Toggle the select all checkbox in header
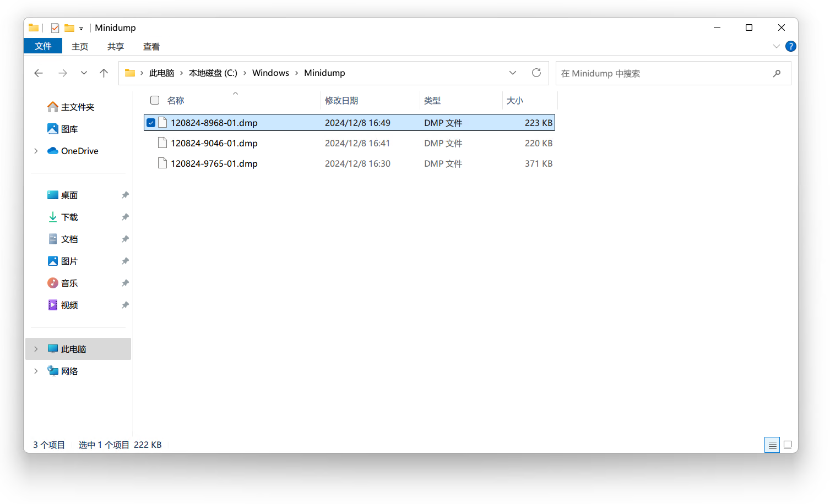The width and height of the screenshot is (830, 504). 155,100
